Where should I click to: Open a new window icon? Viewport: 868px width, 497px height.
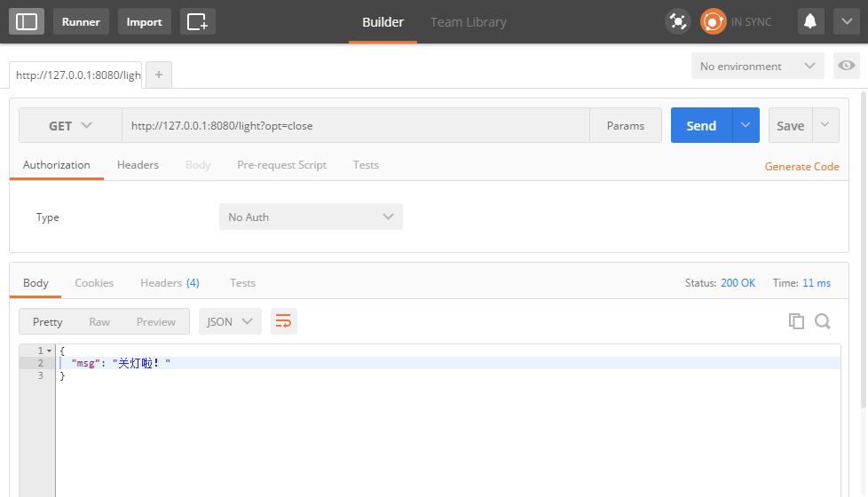point(197,21)
